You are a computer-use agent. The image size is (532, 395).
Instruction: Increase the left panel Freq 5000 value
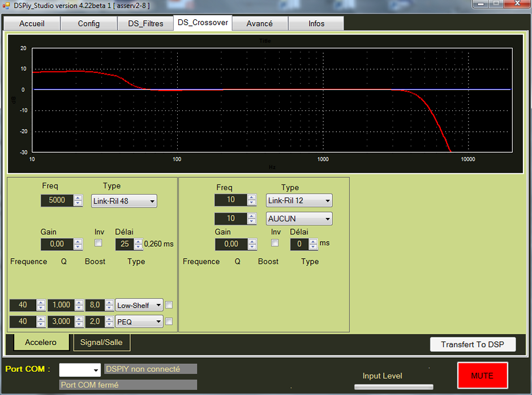78,197
